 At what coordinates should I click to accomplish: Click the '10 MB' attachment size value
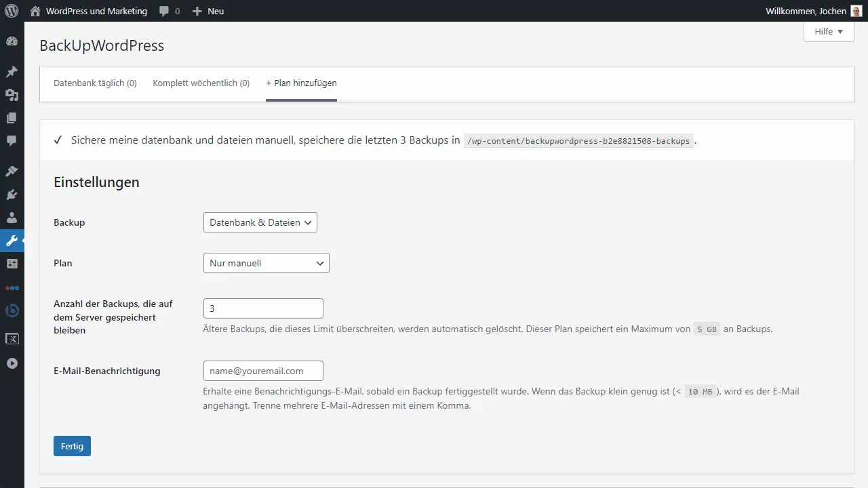click(700, 392)
